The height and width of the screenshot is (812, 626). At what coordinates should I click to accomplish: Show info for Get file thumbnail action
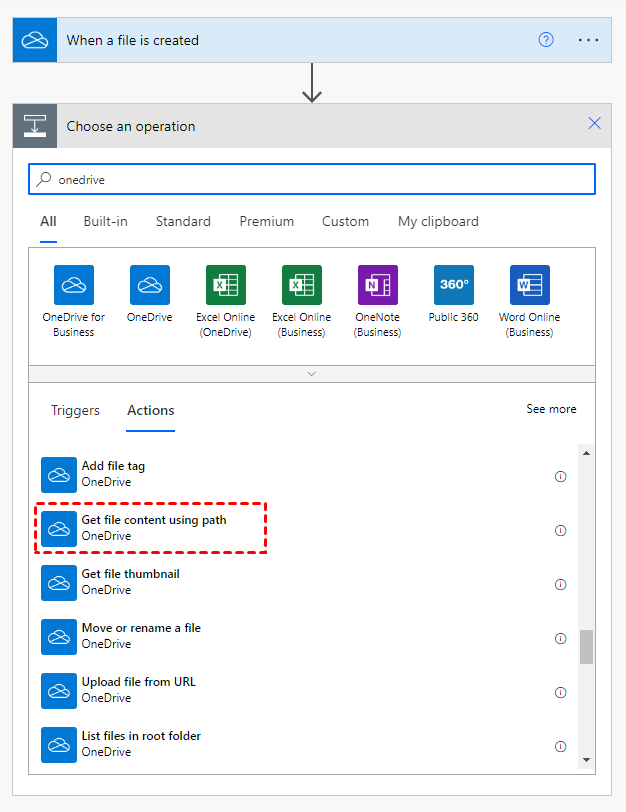click(x=560, y=584)
